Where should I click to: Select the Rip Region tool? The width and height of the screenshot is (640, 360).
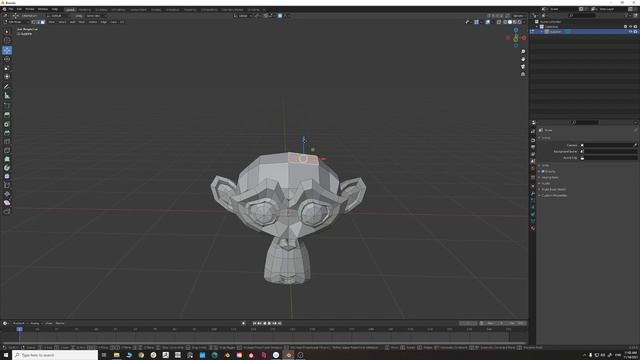tap(7, 211)
